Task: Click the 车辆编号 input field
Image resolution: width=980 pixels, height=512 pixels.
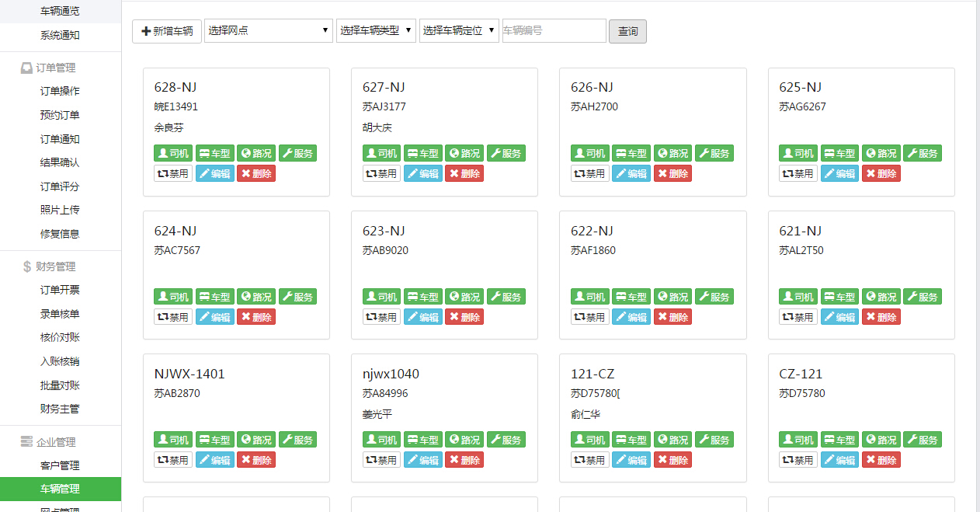Action: point(554,31)
